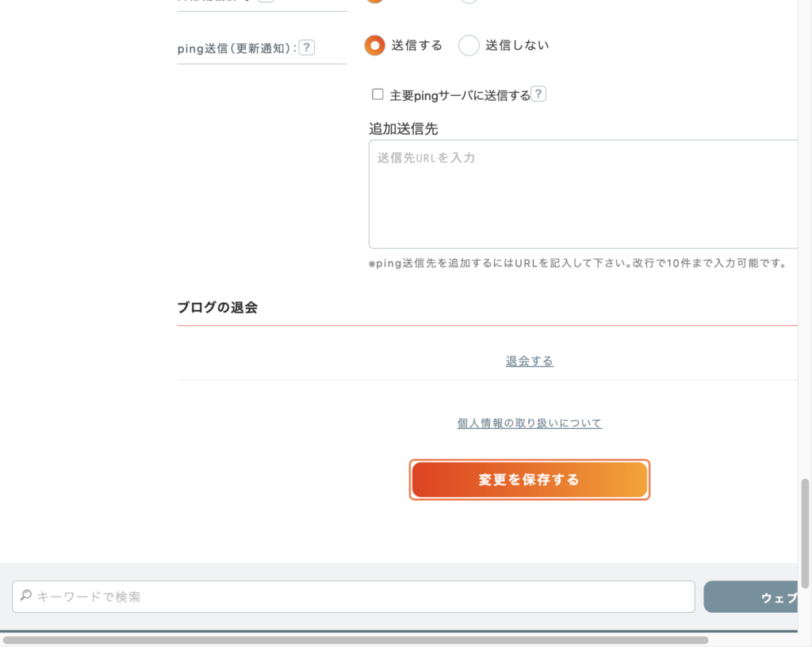Click the help icon beside ping送信(更新通知)
This screenshot has height=647, width=812.
(307, 48)
